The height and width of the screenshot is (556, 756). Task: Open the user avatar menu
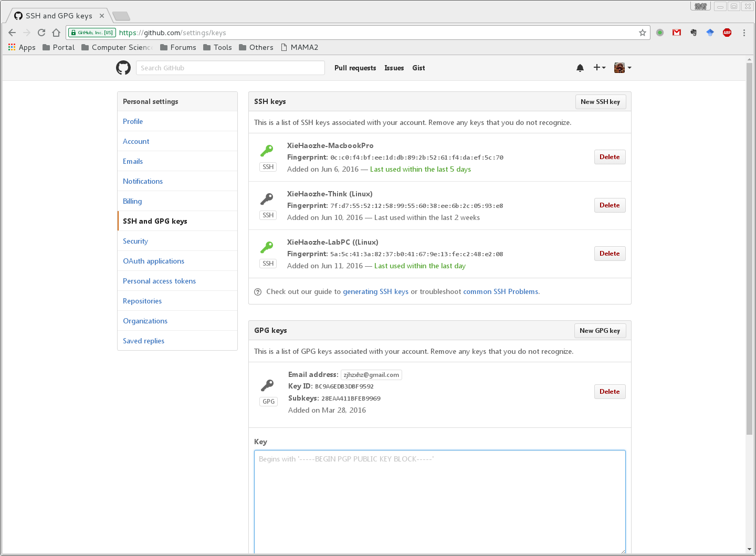click(x=623, y=68)
